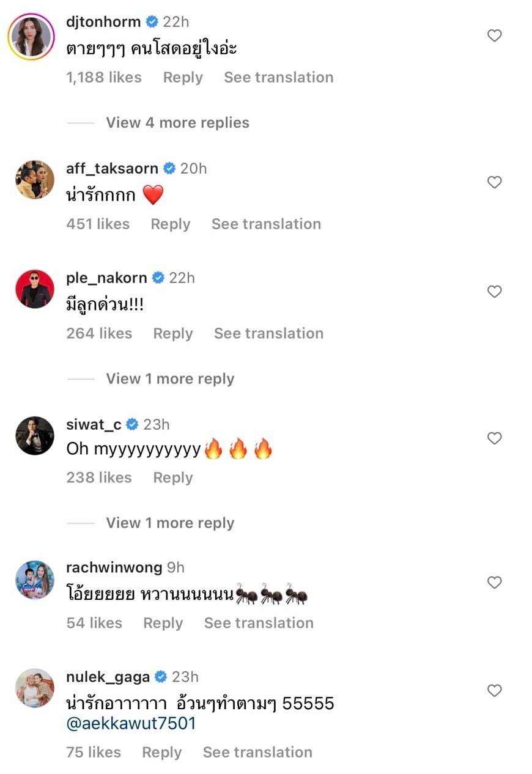Tap heart beside nulek_gaga's comment
Viewport: 532px width, 774px height.
[494, 691]
